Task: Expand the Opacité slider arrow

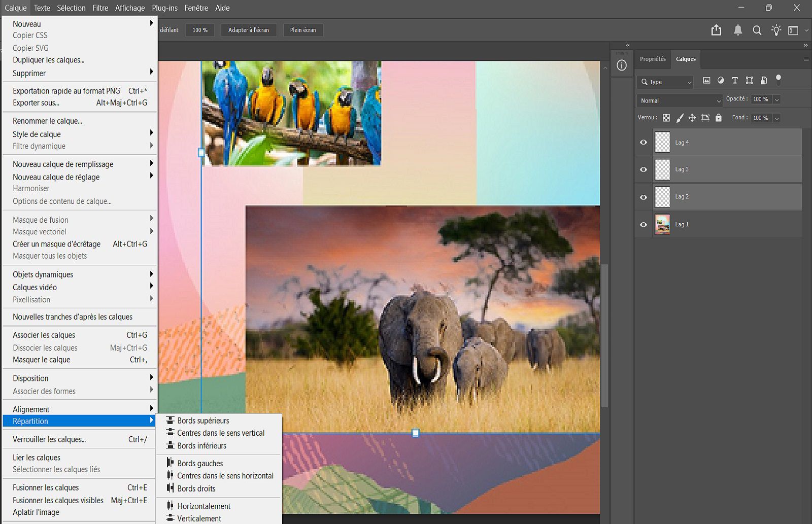Action: point(776,99)
